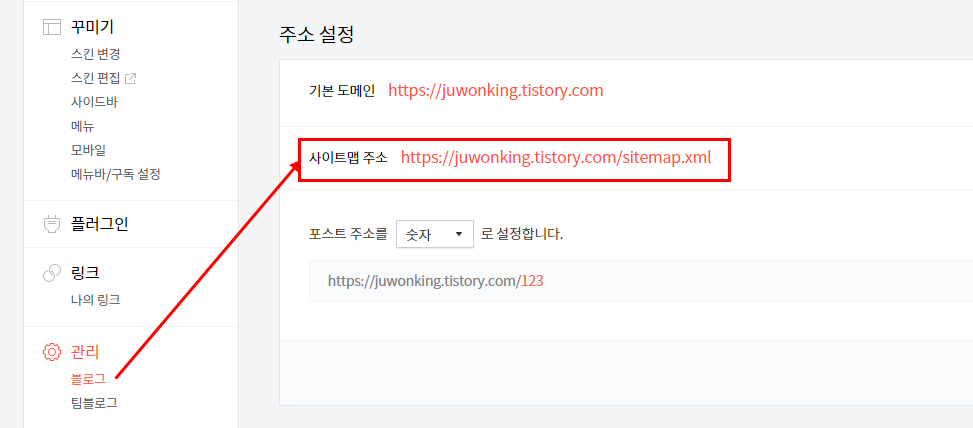Open 모바일 settings
This screenshot has width=973, height=428.
[89, 150]
